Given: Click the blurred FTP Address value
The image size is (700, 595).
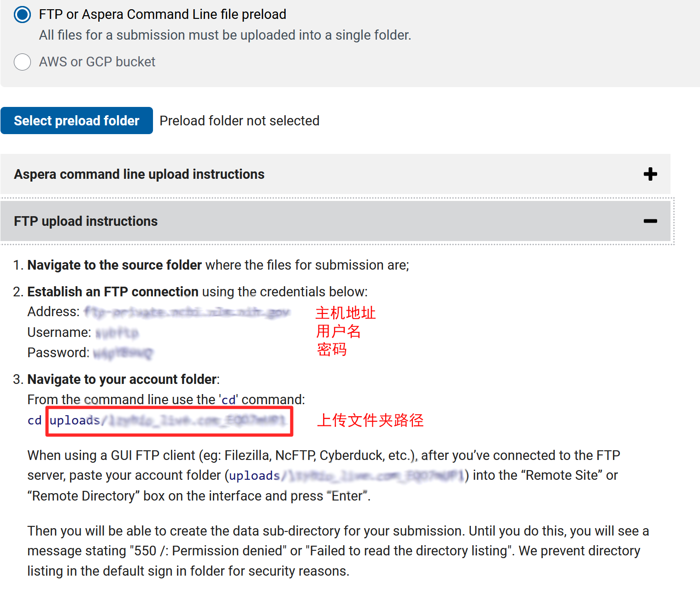Looking at the screenshot, I should click(x=187, y=312).
